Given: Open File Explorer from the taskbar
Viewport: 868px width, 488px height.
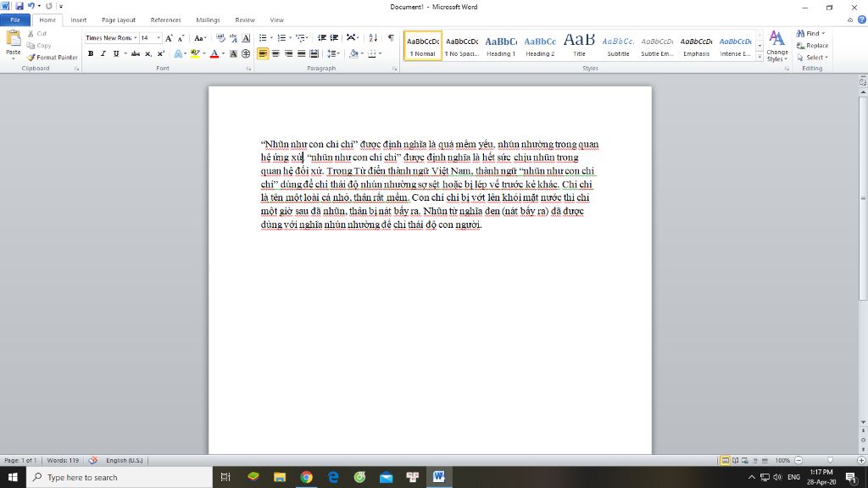Looking at the screenshot, I should [x=280, y=477].
